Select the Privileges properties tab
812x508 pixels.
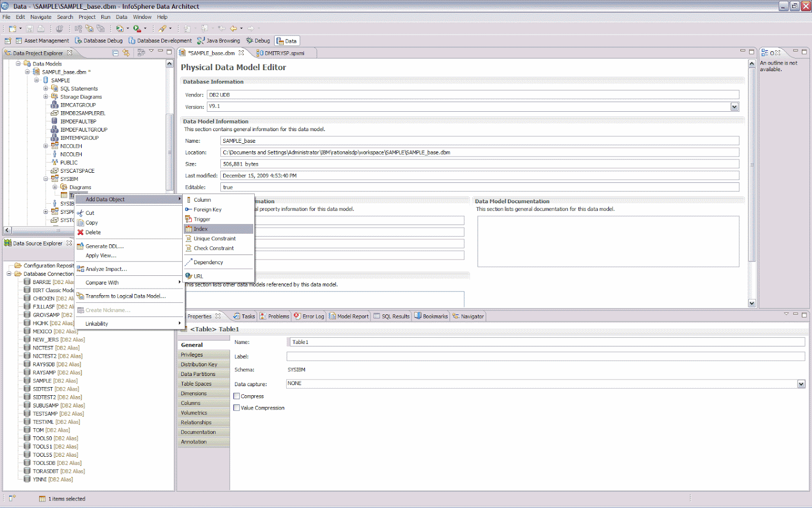204,355
